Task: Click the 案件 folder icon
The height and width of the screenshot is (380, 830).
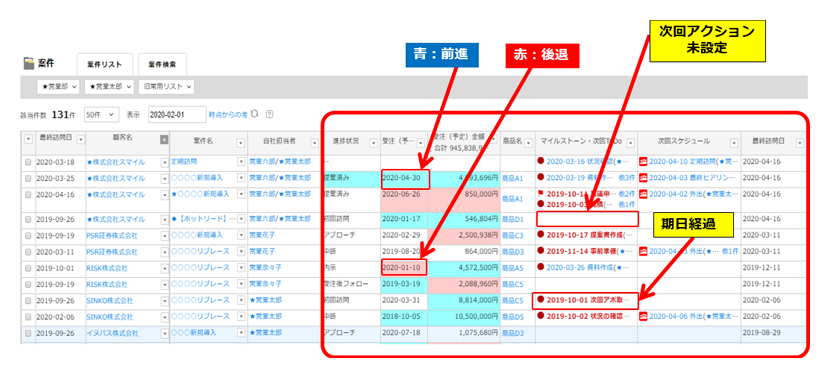Action: click(29, 64)
